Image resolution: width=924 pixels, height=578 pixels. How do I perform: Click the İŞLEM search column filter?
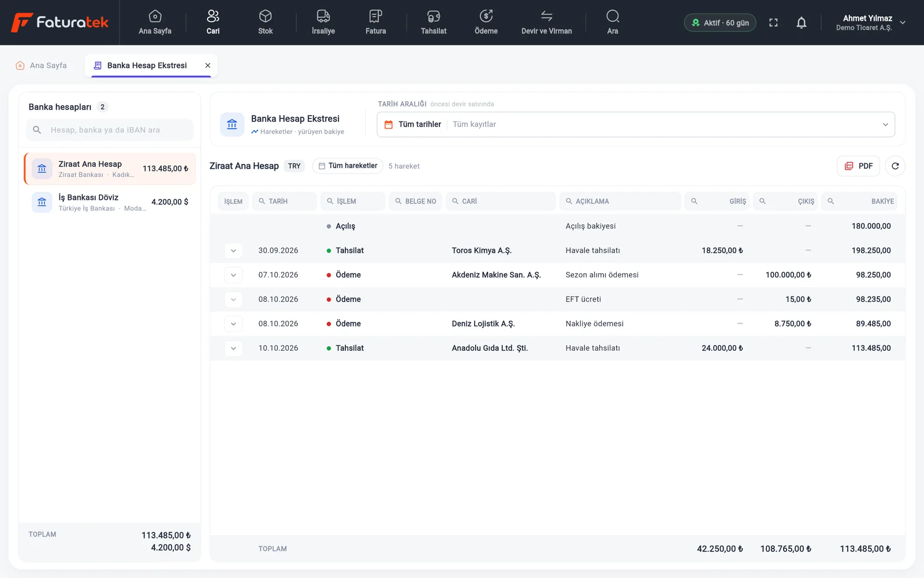point(353,201)
